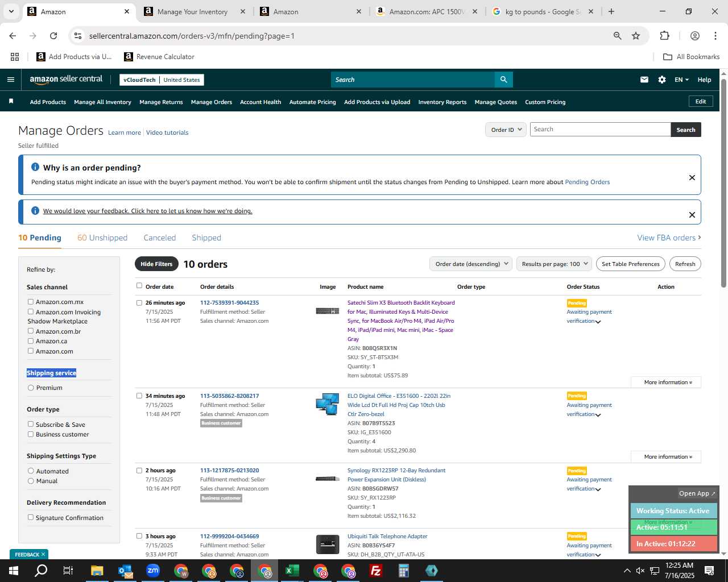Click the Hide Filters button
Viewport: 728px width, 582px height.
coord(156,264)
